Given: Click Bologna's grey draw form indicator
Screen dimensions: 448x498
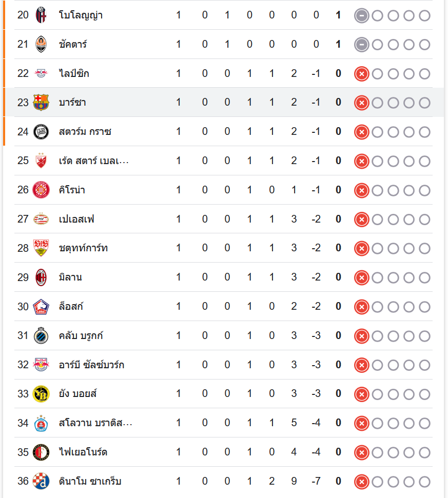Looking at the screenshot, I should 362,15.
